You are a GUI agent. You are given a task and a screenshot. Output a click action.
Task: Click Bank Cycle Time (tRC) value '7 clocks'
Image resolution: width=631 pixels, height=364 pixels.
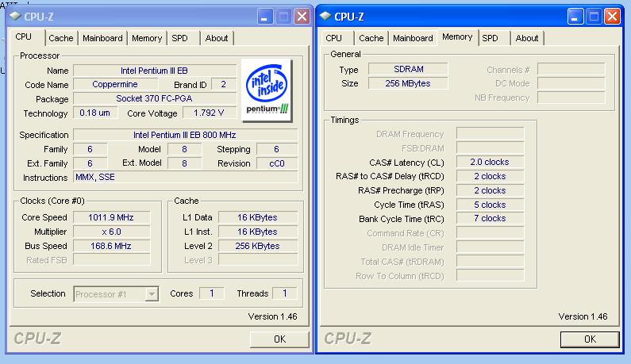click(490, 218)
